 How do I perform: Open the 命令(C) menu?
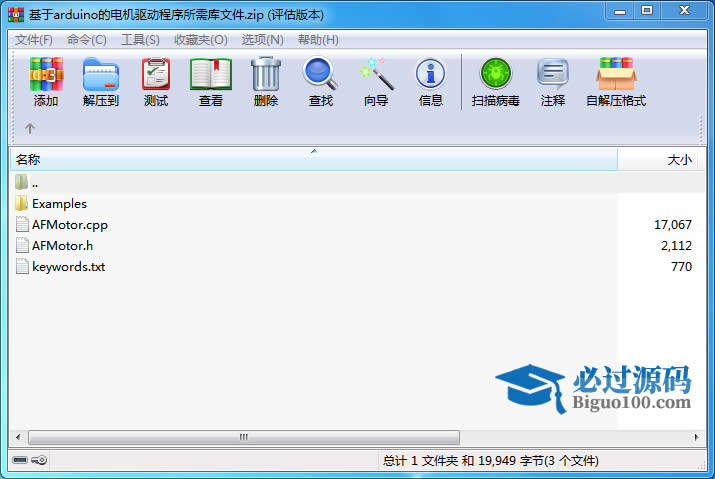tap(87, 40)
